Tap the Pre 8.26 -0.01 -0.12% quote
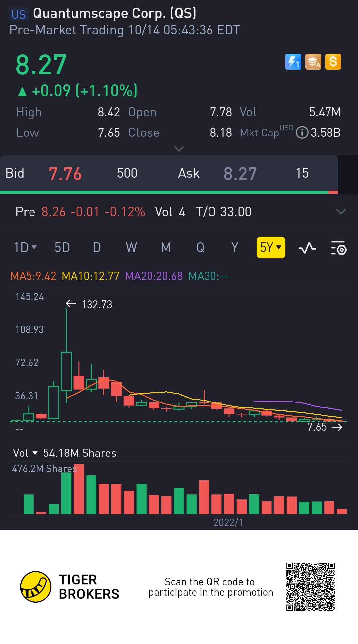 pos(80,212)
